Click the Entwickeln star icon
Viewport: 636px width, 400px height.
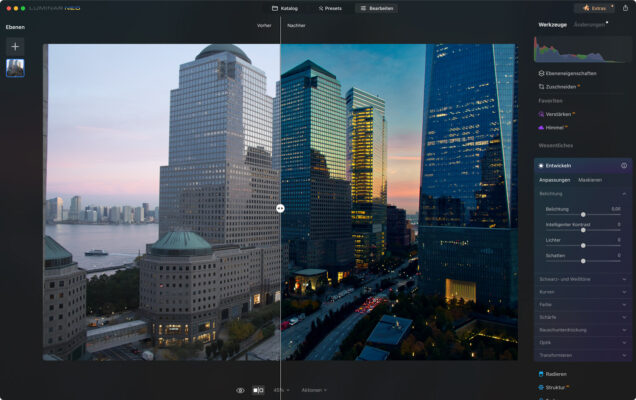[x=541, y=166]
